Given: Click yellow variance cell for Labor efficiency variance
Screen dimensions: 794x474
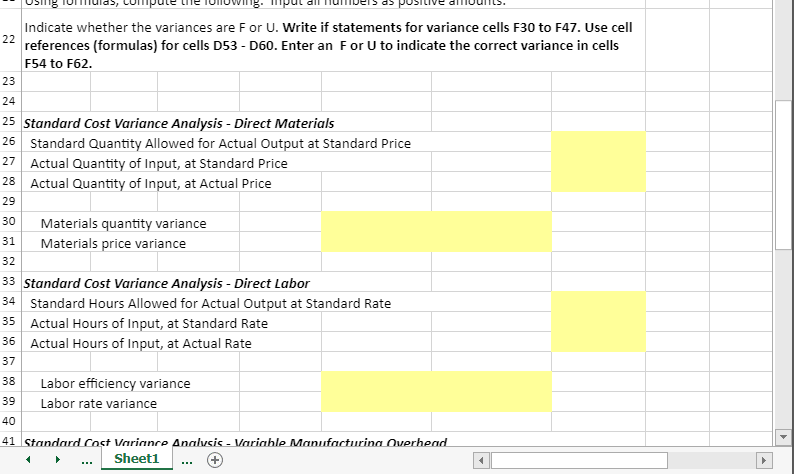Looking at the screenshot, I should point(436,381).
